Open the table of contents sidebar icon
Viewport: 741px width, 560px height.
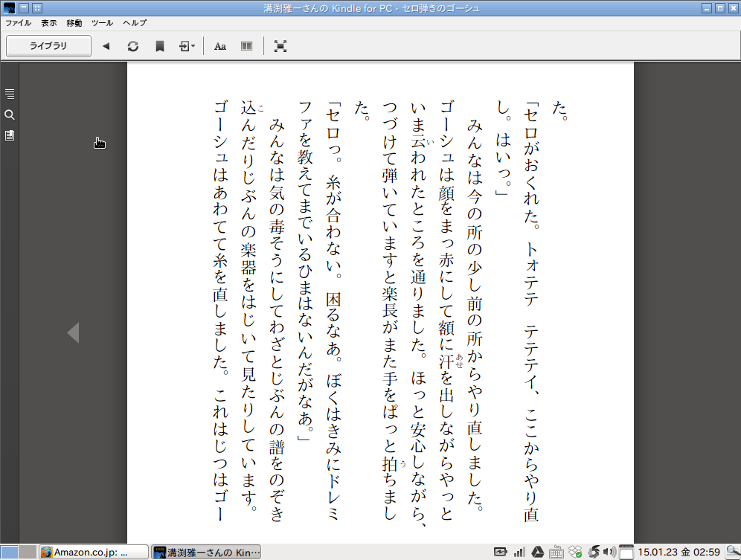point(10,94)
